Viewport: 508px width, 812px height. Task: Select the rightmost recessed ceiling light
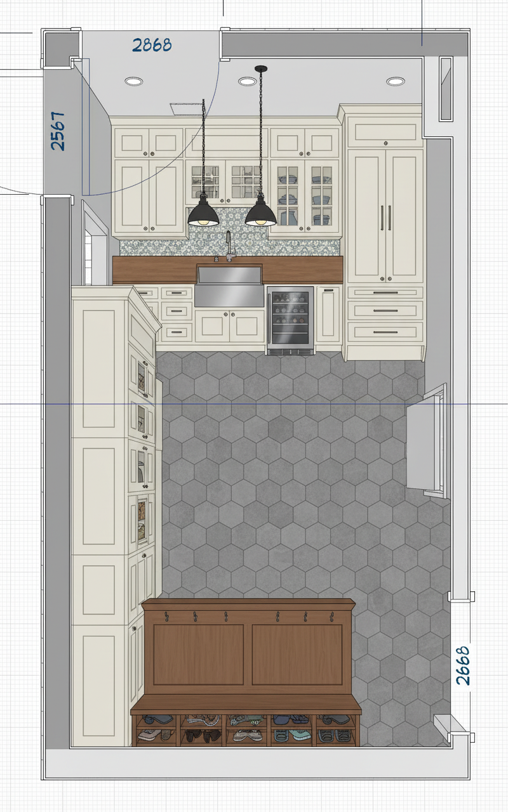(395, 81)
